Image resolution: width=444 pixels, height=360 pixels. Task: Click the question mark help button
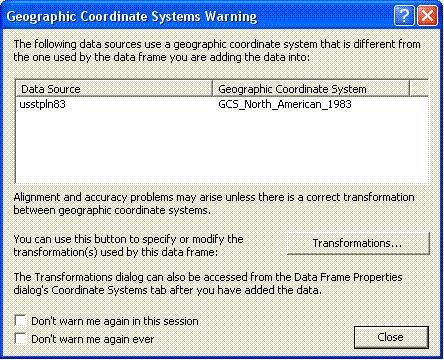click(404, 15)
